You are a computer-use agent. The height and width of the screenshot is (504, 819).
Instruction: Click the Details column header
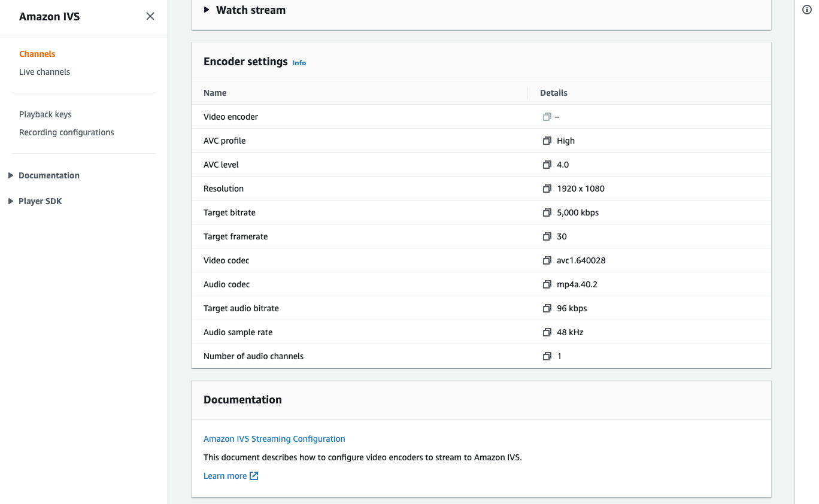(554, 93)
